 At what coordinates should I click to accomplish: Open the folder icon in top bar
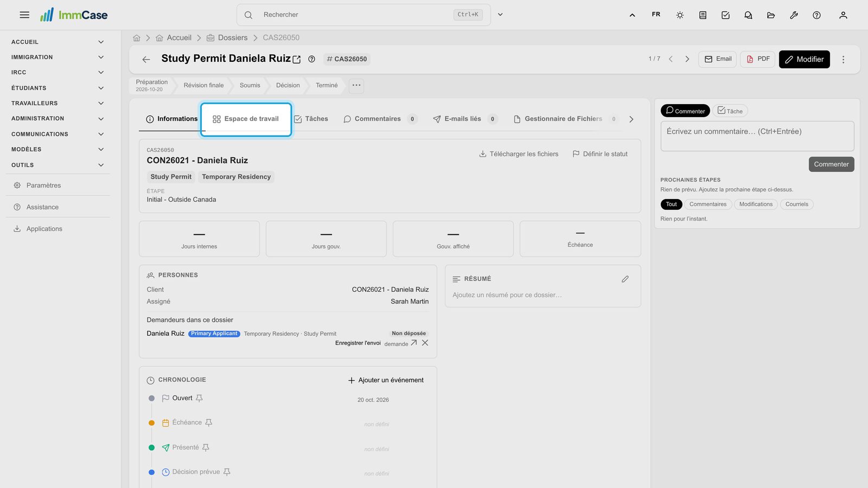pos(771,15)
